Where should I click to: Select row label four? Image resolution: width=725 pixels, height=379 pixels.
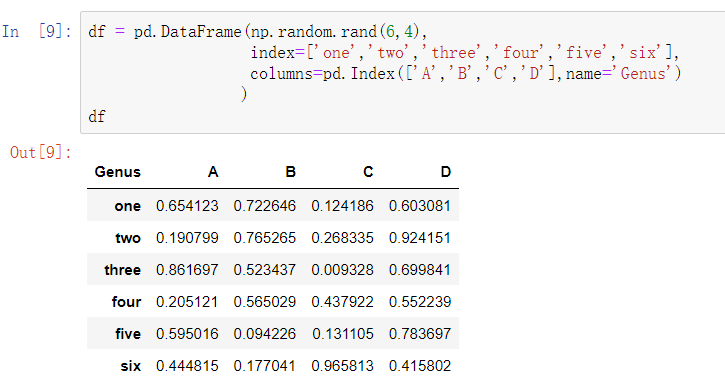click(x=126, y=301)
